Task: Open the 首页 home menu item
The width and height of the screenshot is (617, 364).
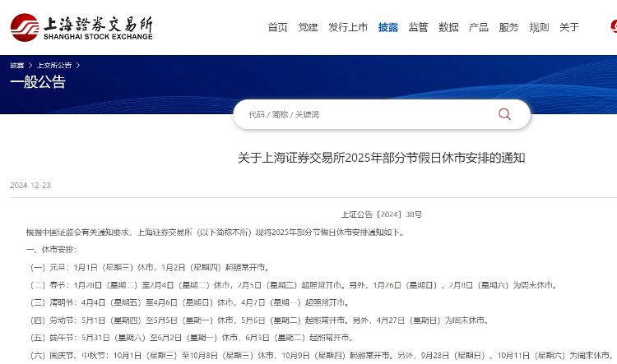Action: pyautogui.click(x=278, y=27)
